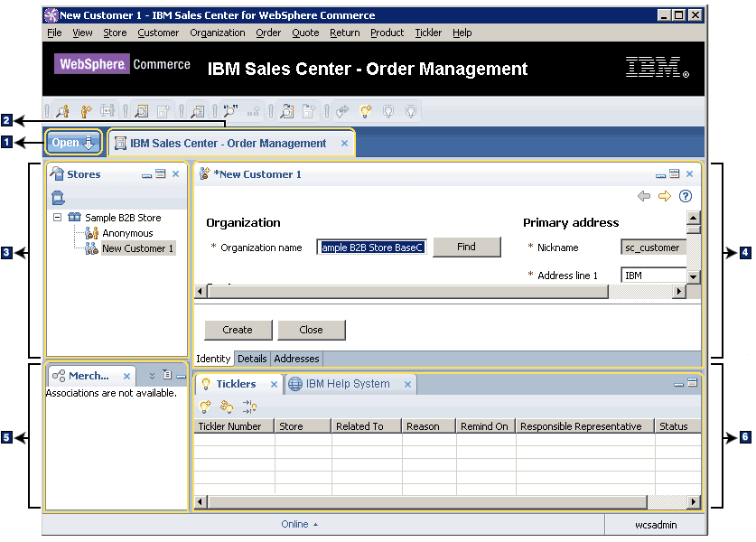This screenshot has height=542, width=756.
Task: Minimize the New Customer 1 editor
Action: (x=660, y=174)
